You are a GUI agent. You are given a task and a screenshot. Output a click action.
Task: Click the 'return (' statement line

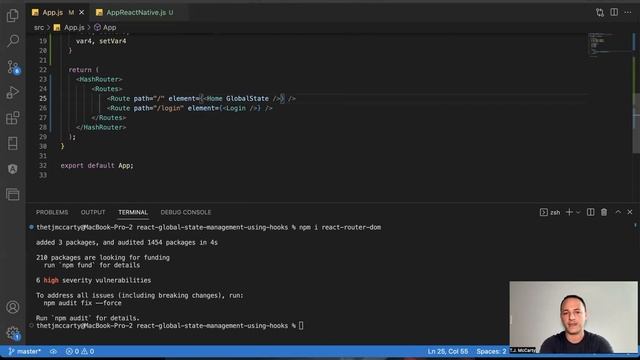tap(84, 70)
